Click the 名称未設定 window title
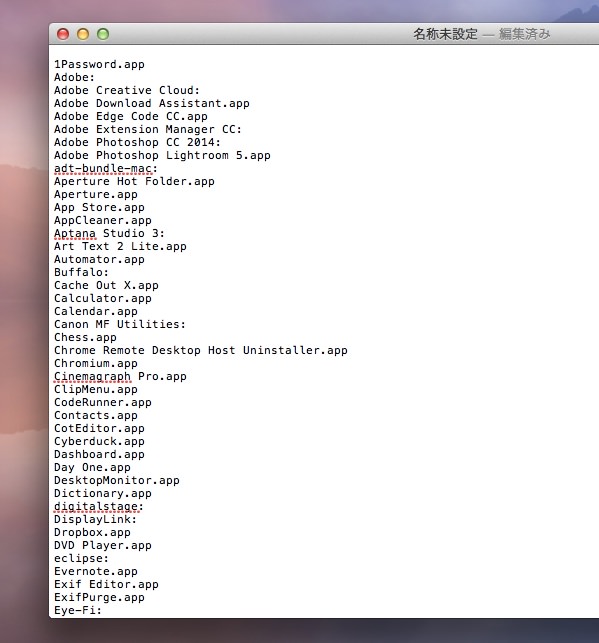 pos(445,34)
